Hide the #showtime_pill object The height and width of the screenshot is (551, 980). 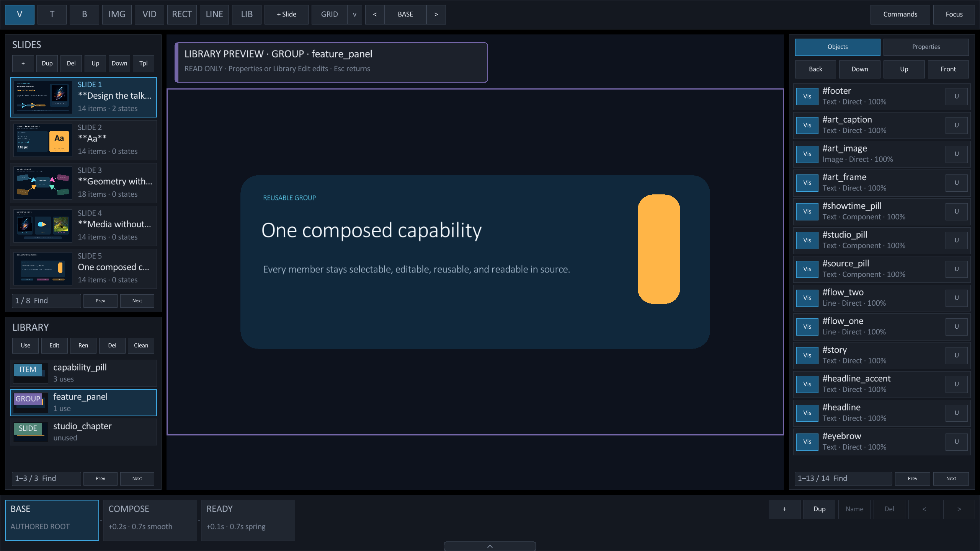pos(807,212)
